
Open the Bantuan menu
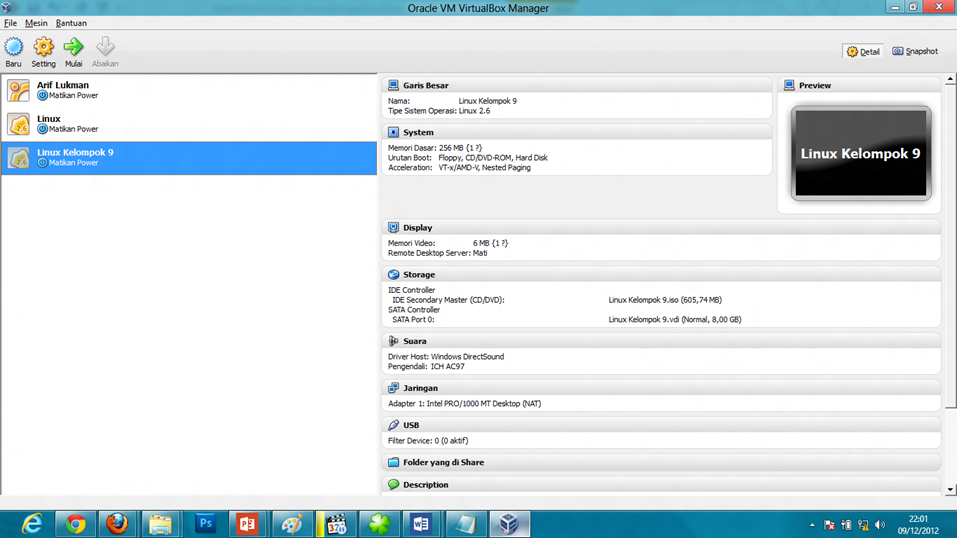pos(71,23)
